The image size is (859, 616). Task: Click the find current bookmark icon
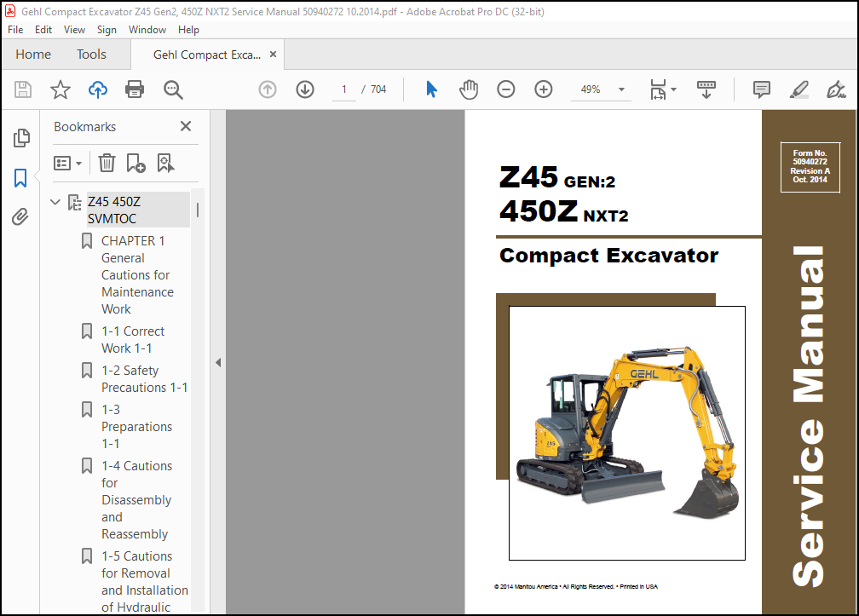coord(165,164)
